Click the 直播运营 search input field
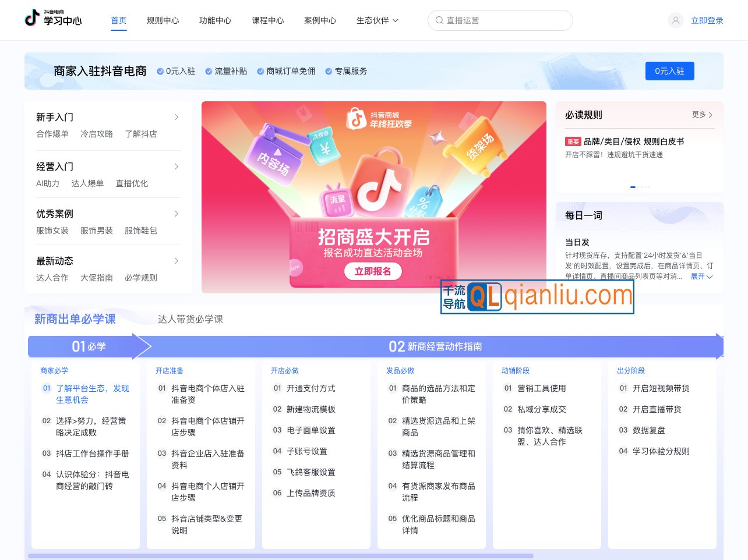Image resolution: width=748 pixels, height=560 pixels. [500, 20]
